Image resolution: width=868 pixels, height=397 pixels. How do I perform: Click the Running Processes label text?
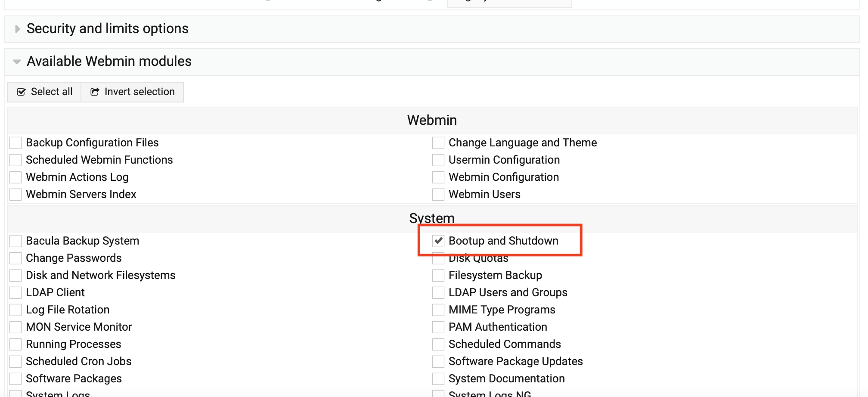74,344
